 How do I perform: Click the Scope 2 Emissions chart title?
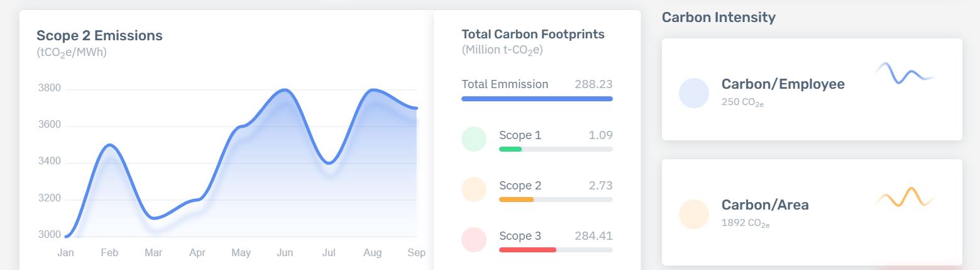[99, 36]
